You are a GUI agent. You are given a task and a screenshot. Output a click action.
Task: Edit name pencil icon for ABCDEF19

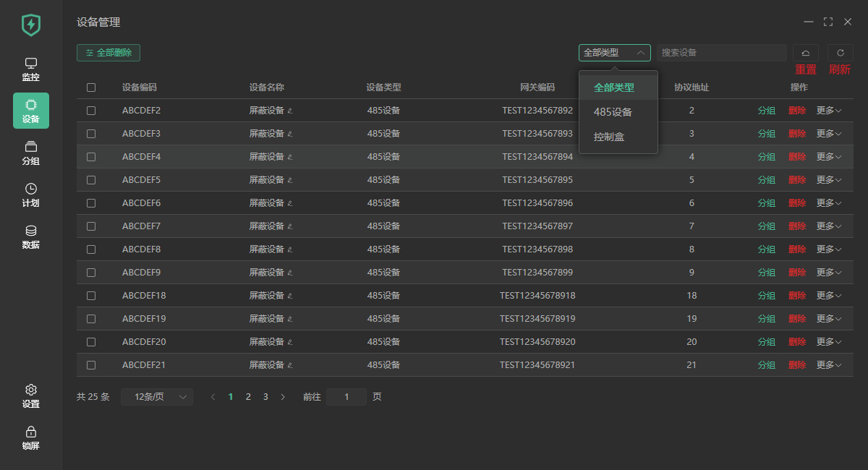point(290,319)
